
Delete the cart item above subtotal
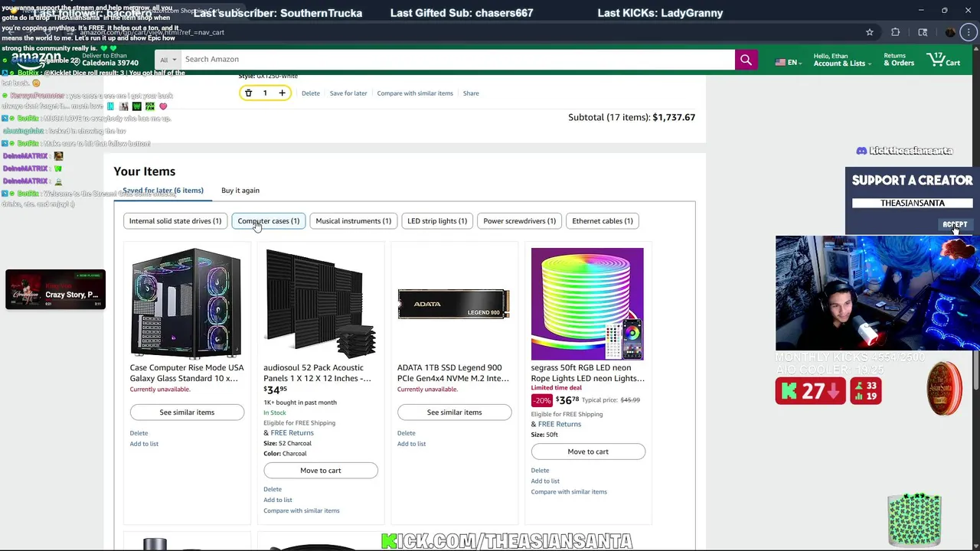point(310,93)
